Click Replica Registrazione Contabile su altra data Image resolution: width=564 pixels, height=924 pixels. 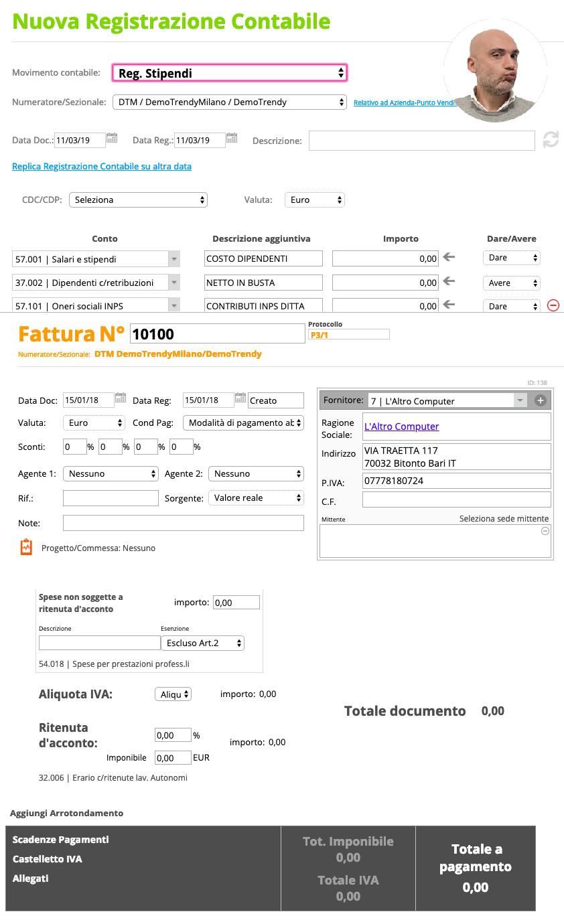[102, 166]
